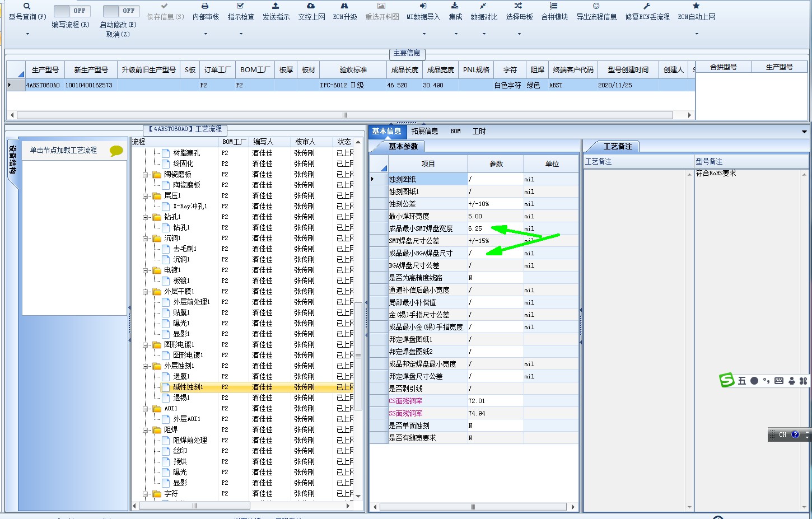Toggle the Sogou full/half-width circle icon
The width and height of the screenshot is (812, 519).
pyautogui.click(x=754, y=381)
